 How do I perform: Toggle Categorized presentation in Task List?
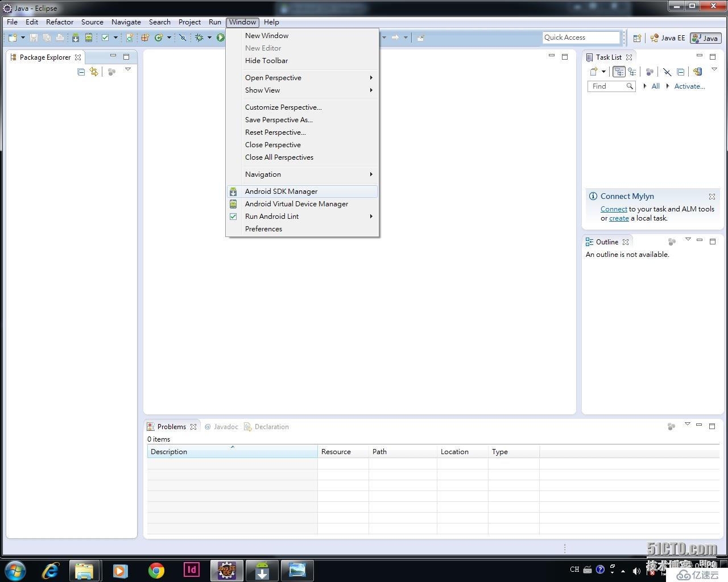click(619, 72)
